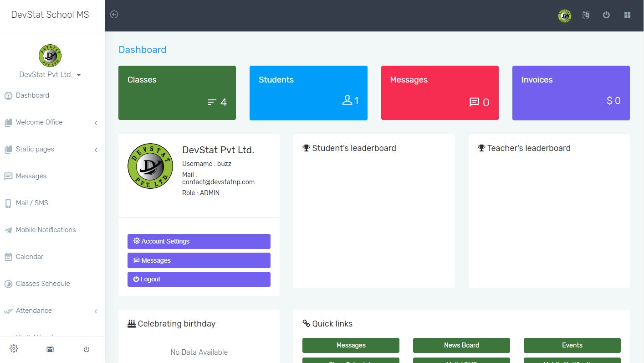The image size is (644, 363).
Task: Click the Attendance double-check icon
Action: coord(8,311)
